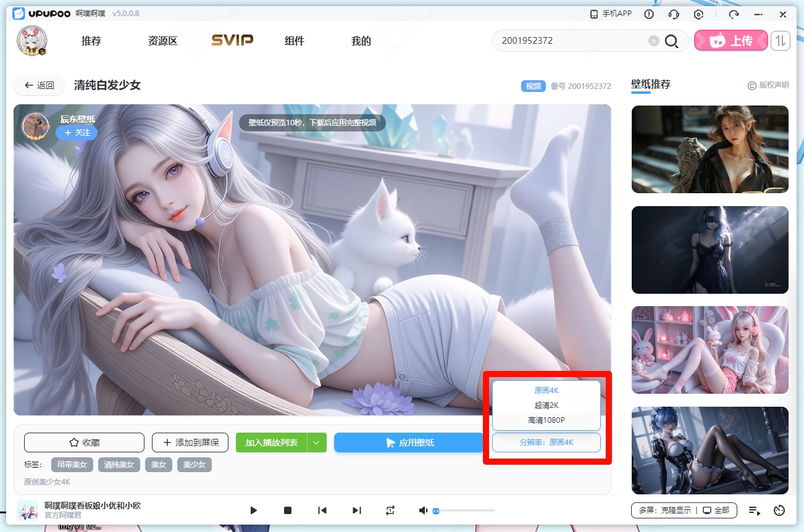Mute the wallpaper volume speaker

coord(423,510)
